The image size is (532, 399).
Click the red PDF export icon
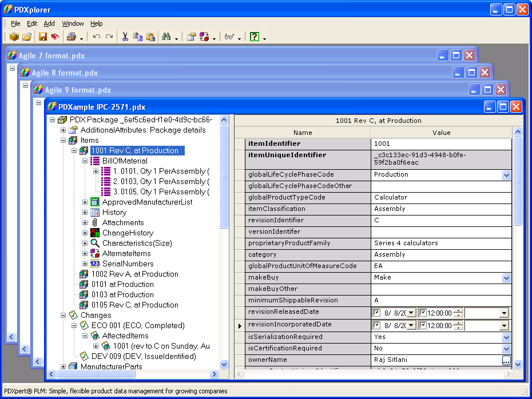pyautogui.click(x=55, y=37)
